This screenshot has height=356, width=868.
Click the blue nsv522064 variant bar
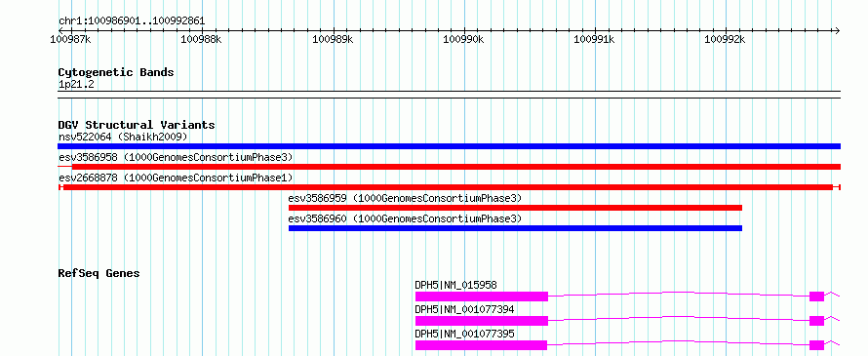450,146
